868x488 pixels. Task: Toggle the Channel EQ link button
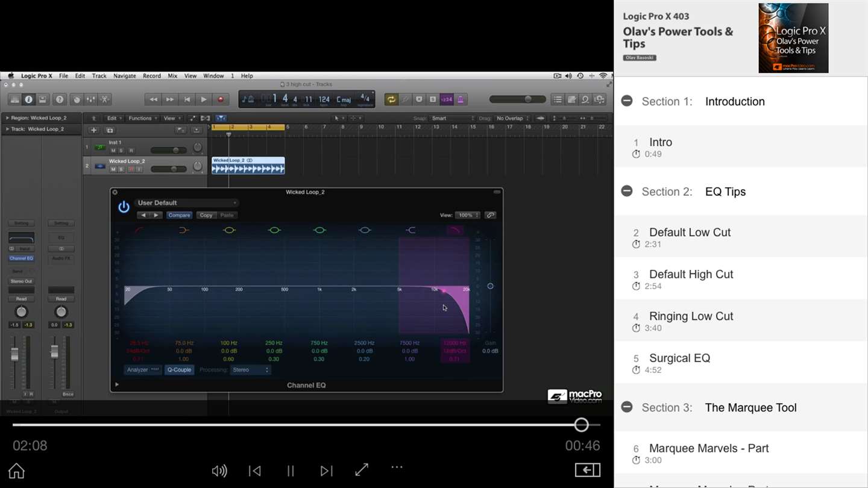click(x=490, y=215)
